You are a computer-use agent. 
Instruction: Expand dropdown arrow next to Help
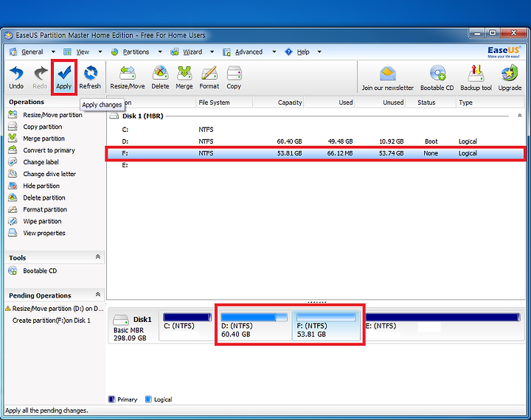[x=319, y=52]
